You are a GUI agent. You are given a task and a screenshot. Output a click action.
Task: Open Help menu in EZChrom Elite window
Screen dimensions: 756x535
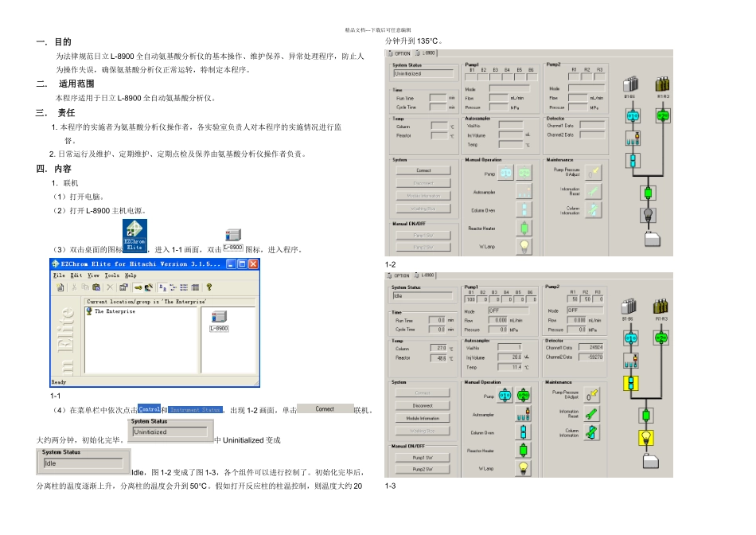click(x=131, y=275)
